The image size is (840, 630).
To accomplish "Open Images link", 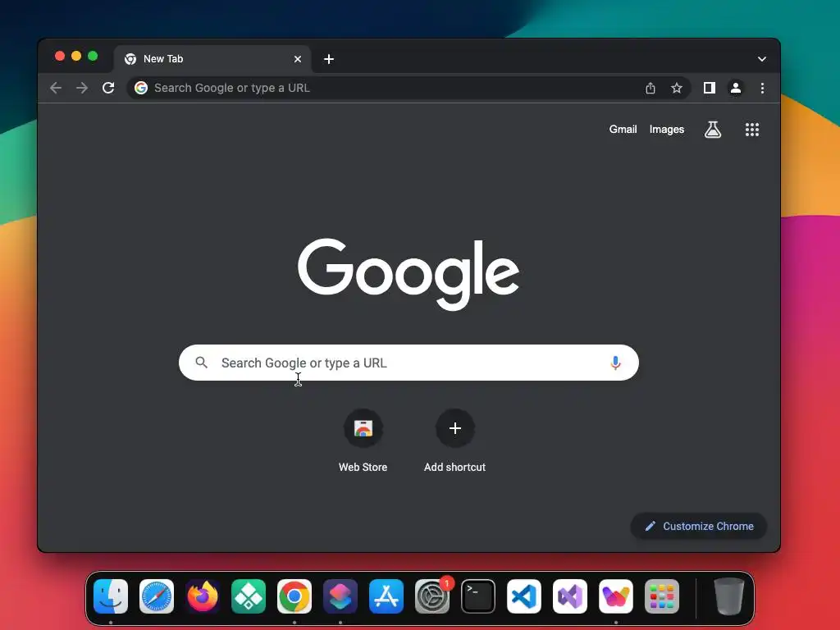I will click(x=666, y=130).
